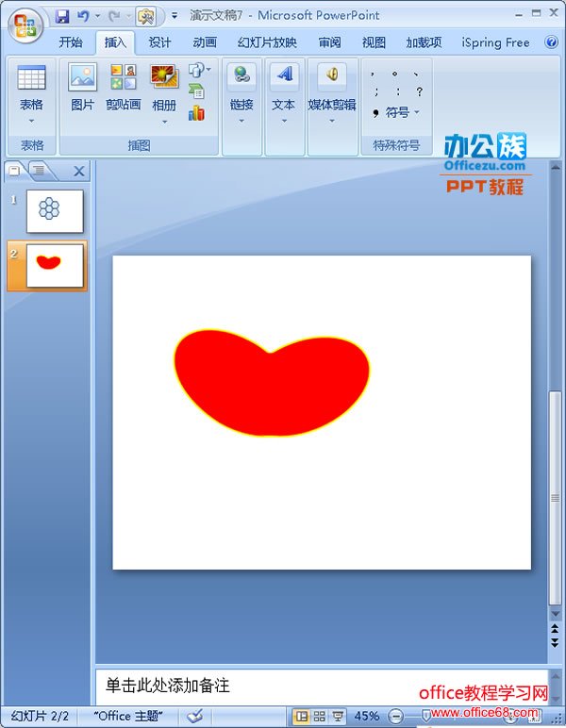566x728 pixels.
Task: Open the undo history dropdown arrow
Action: pyautogui.click(x=97, y=17)
